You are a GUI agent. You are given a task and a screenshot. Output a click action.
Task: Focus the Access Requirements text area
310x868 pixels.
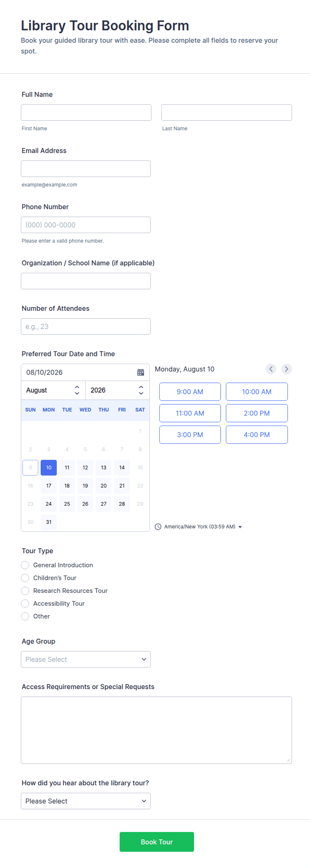156,730
